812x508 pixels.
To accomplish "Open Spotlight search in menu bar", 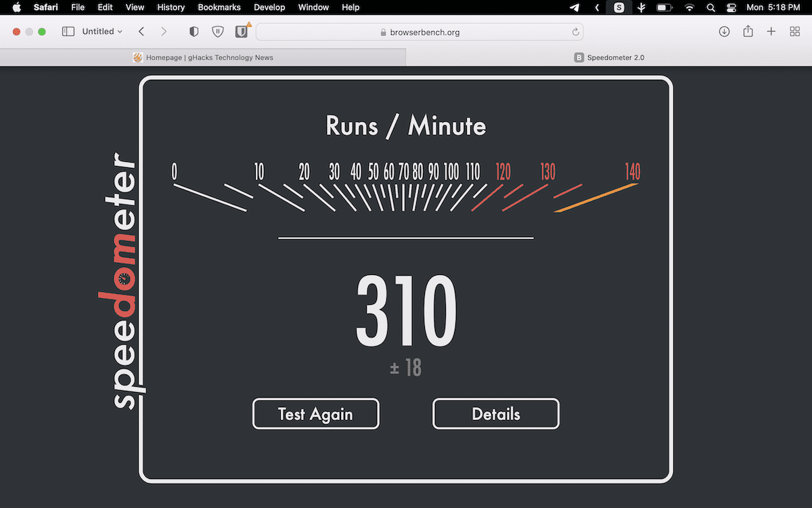I will [x=710, y=7].
